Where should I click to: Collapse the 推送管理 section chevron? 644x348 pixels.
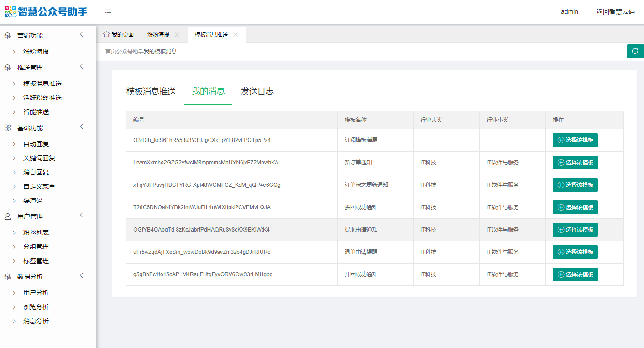tap(81, 67)
